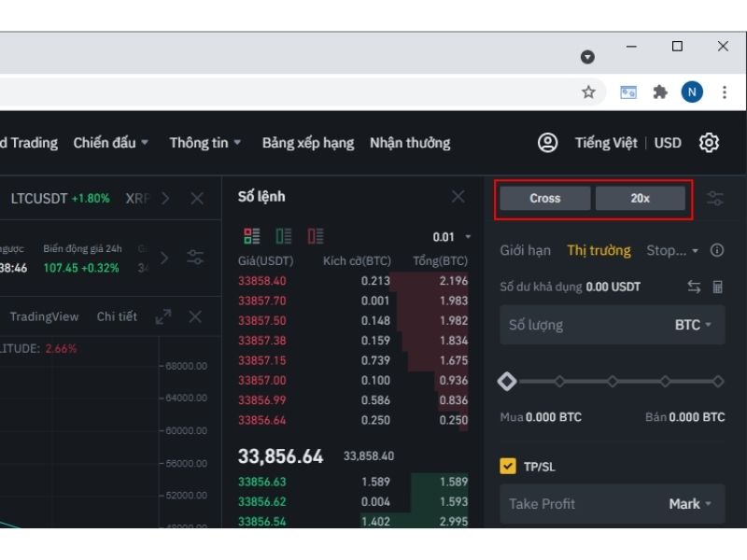Open the user account profile icon

pos(547,143)
